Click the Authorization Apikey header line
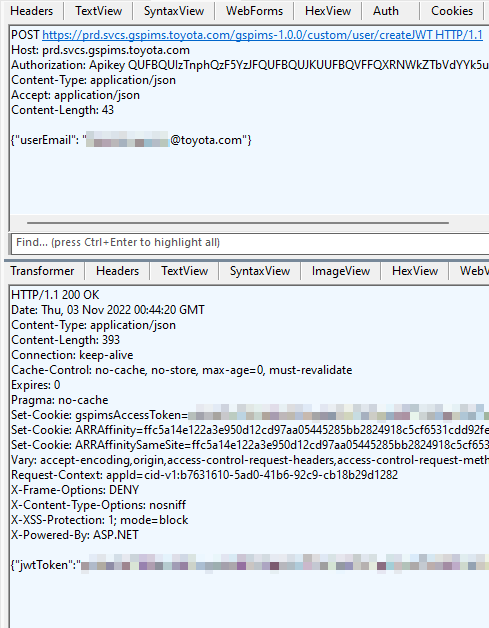 pyautogui.click(x=250, y=65)
